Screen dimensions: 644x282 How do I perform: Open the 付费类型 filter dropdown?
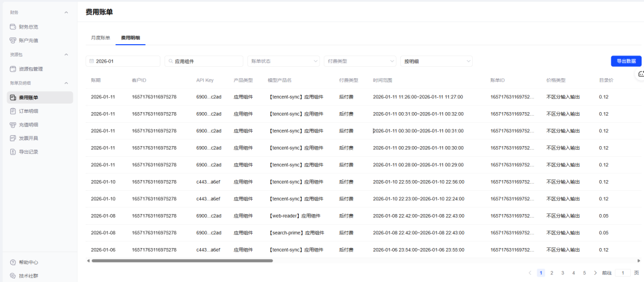(x=360, y=61)
